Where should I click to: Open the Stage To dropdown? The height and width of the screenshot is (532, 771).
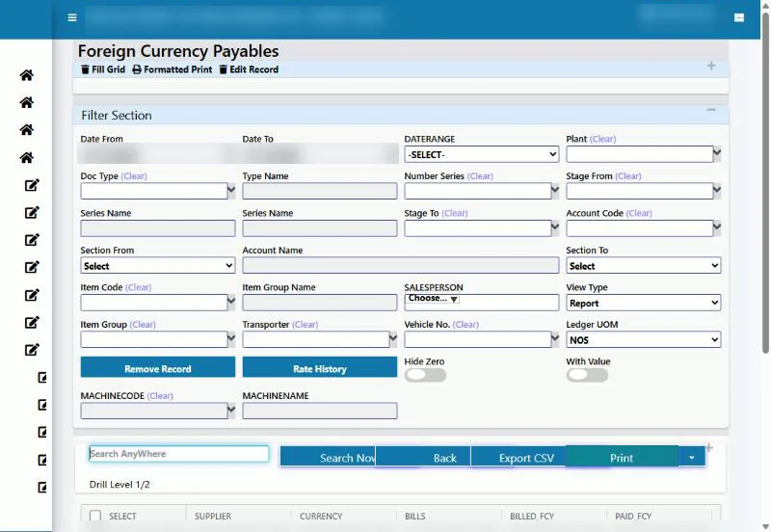[555, 227]
